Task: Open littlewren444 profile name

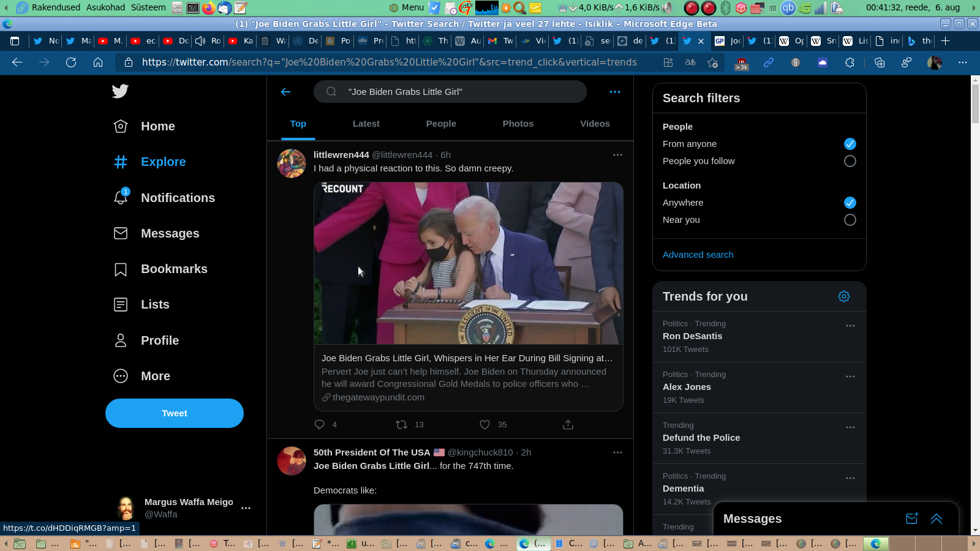Action: 341,155
